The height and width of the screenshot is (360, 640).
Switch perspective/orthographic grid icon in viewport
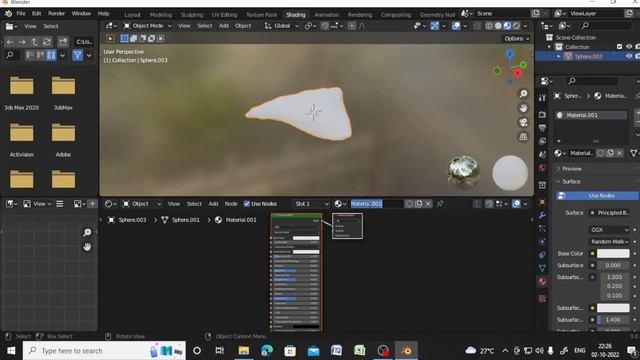[523, 137]
